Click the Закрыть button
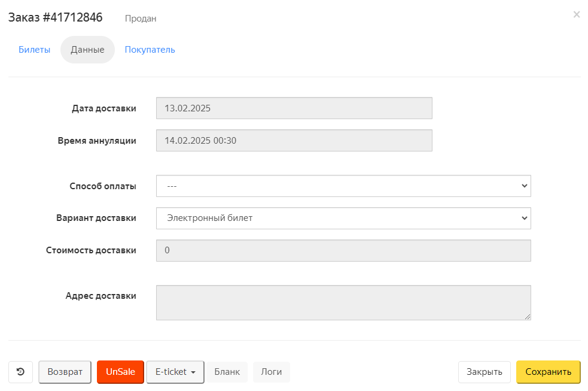588x391 pixels. pyautogui.click(x=484, y=372)
